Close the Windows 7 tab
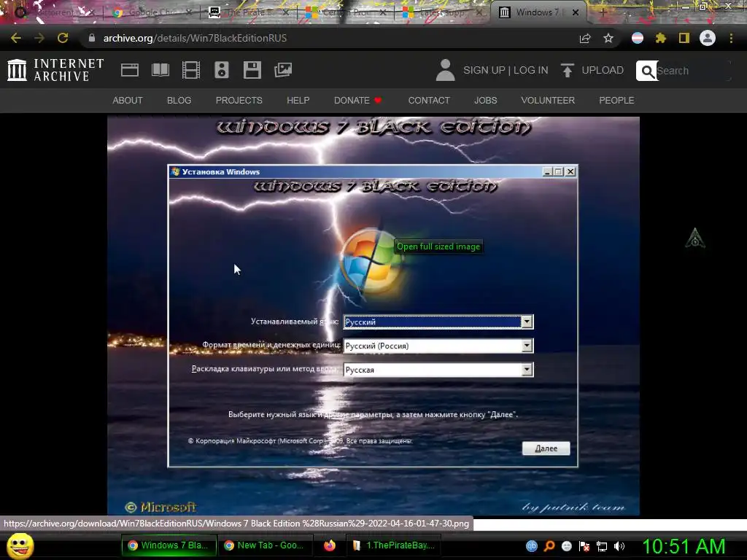 pyautogui.click(x=576, y=12)
